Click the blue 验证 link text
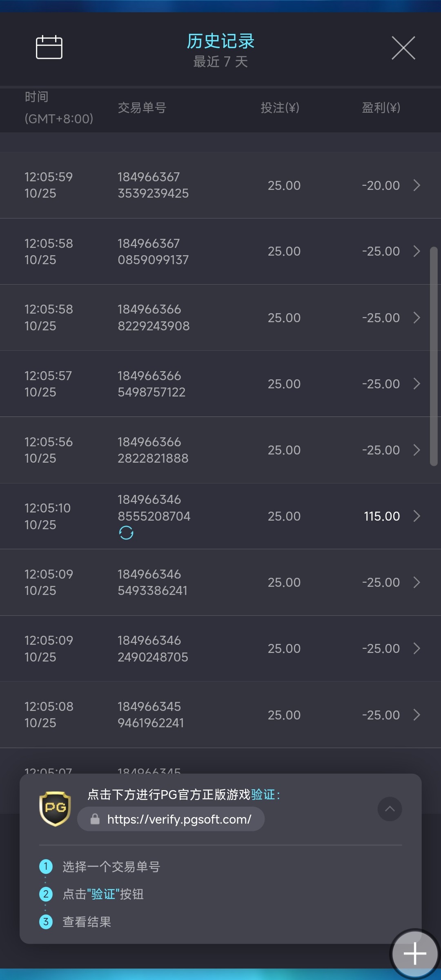Image resolution: width=441 pixels, height=980 pixels. pyautogui.click(x=263, y=795)
